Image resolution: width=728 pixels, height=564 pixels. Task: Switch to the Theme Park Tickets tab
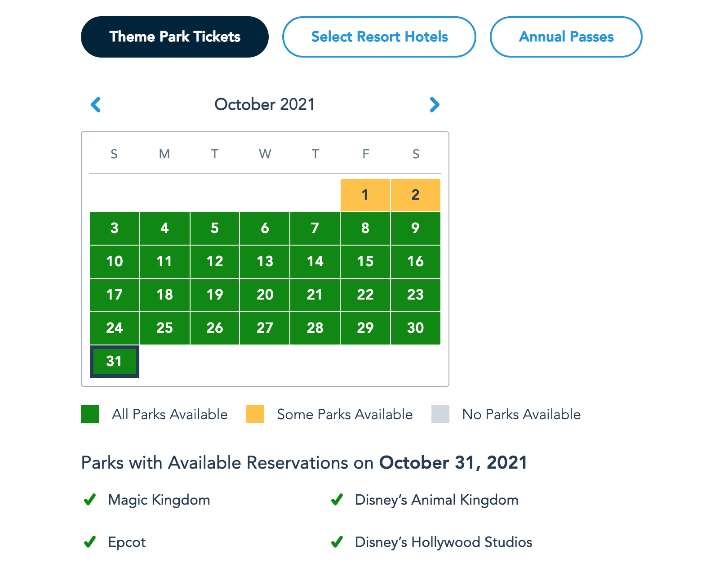(175, 37)
